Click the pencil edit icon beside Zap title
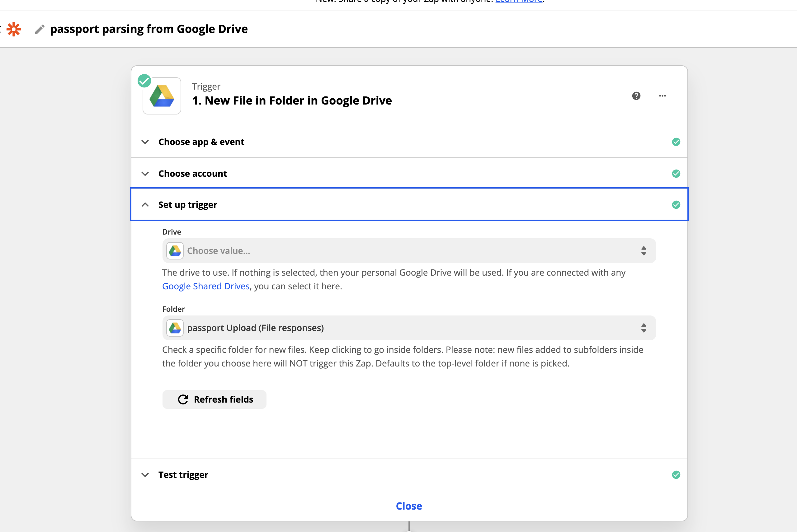This screenshot has height=532, width=797. pyautogui.click(x=40, y=30)
